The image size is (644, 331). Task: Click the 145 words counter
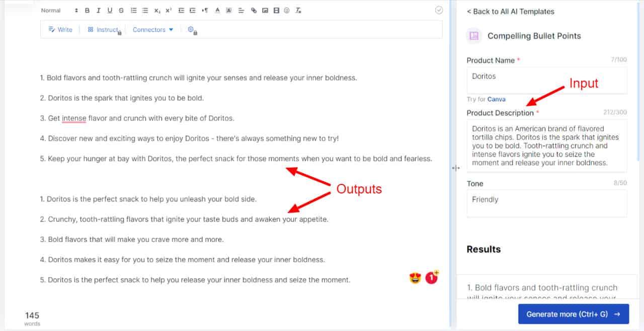[x=32, y=318]
